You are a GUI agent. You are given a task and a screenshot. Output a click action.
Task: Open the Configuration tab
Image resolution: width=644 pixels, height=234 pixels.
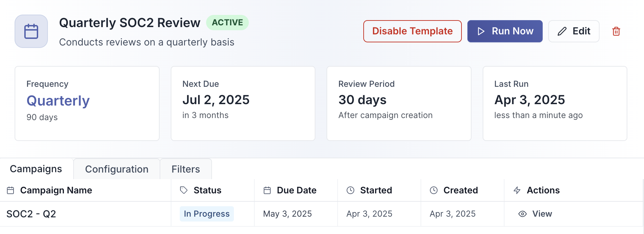[x=117, y=169]
